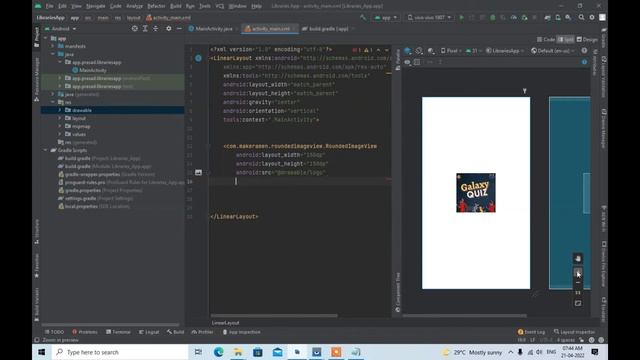The width and height of the screenshot is (640, 360).
Task: Switch editor to Code view mode
Action: (546, 40)
